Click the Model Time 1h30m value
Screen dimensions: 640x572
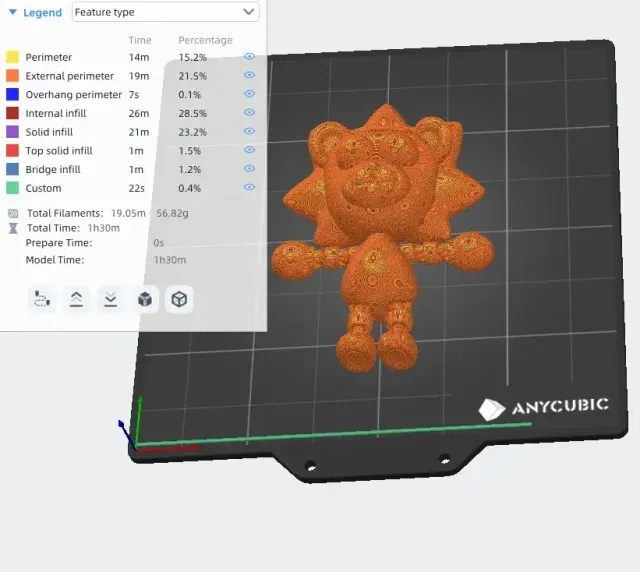170,260
